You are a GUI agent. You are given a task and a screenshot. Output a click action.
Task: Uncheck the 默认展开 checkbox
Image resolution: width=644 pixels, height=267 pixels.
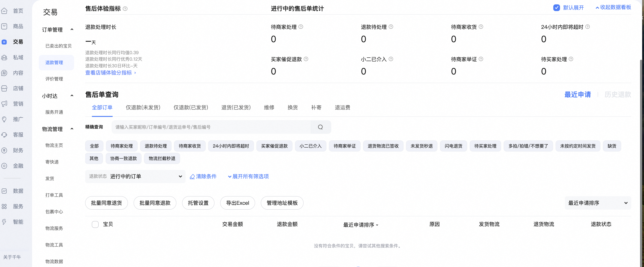point(557,8)
